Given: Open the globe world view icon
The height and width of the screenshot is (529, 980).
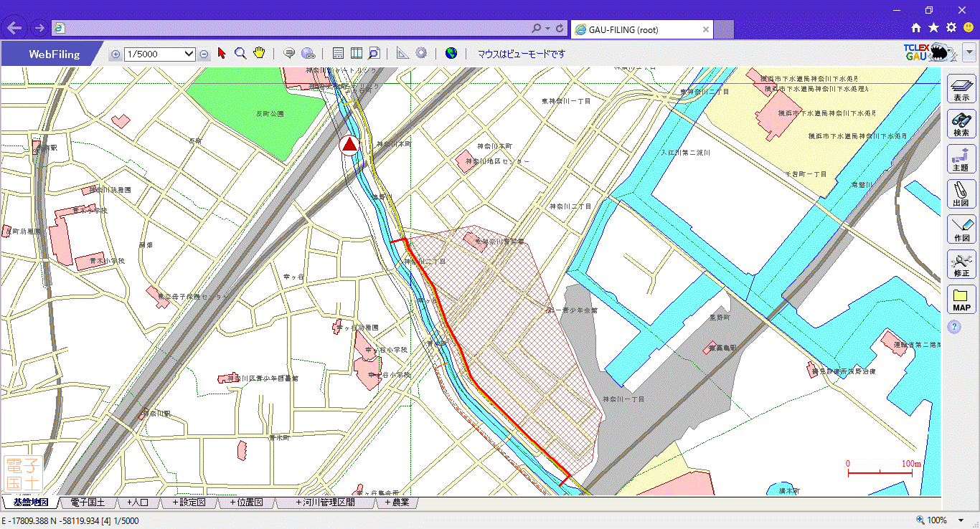Looking at the screenshot, I should pos(451,54).
